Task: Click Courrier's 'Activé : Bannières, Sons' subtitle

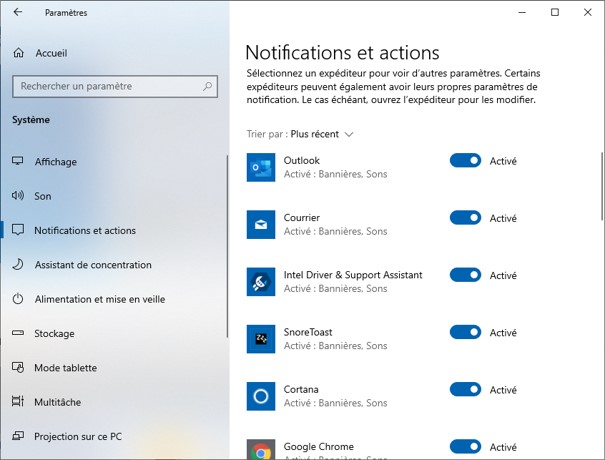Action: (335, 231)
